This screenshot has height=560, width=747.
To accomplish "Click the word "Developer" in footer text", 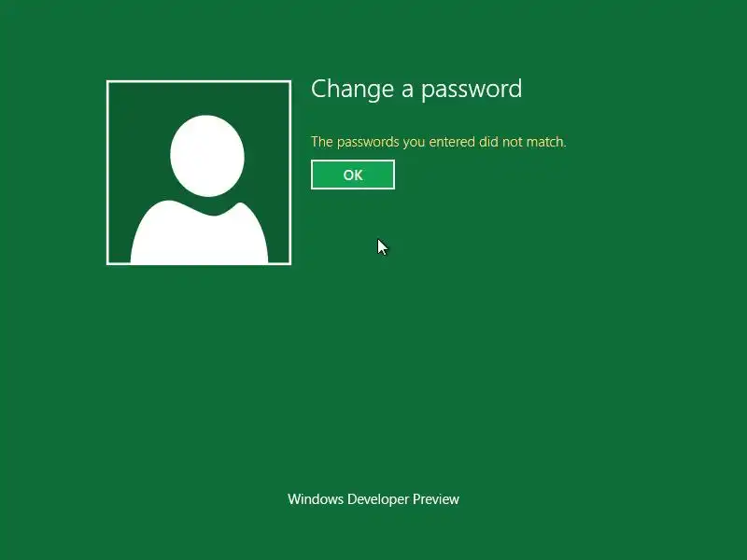I will [x=378, y=499].
